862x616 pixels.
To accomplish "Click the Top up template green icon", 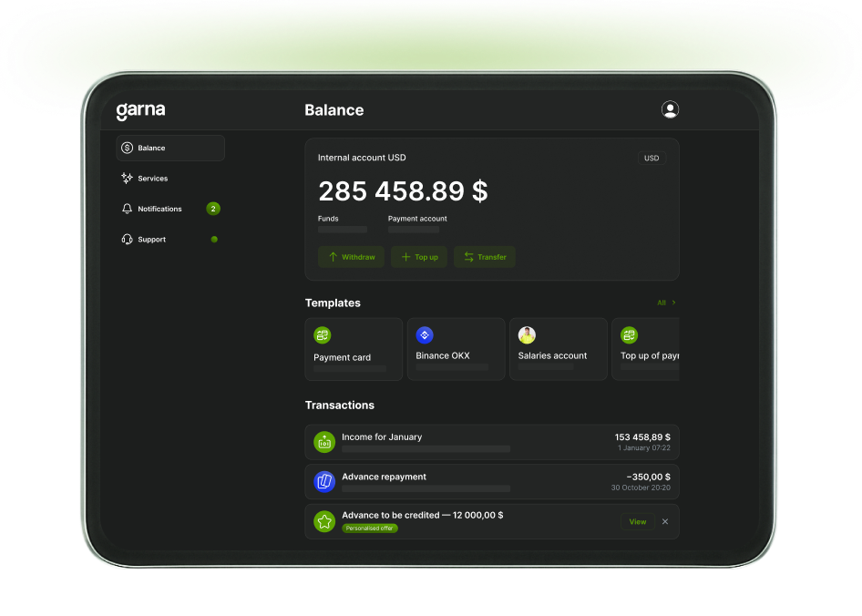I will pos(629,335).
